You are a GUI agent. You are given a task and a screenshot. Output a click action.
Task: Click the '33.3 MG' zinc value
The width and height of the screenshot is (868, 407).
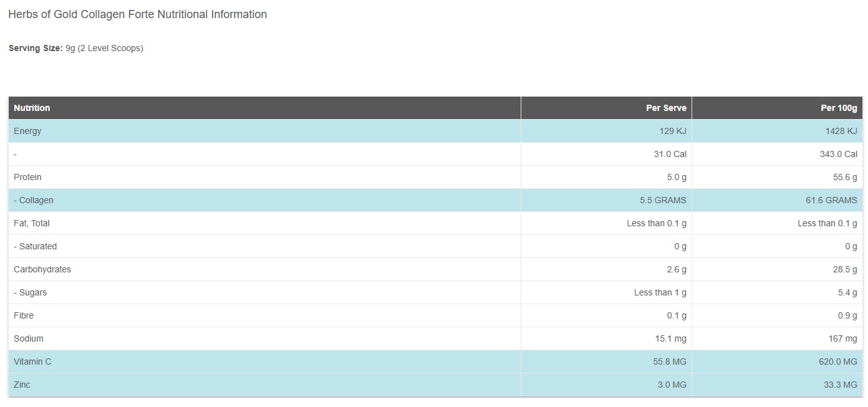coord(840,385)
